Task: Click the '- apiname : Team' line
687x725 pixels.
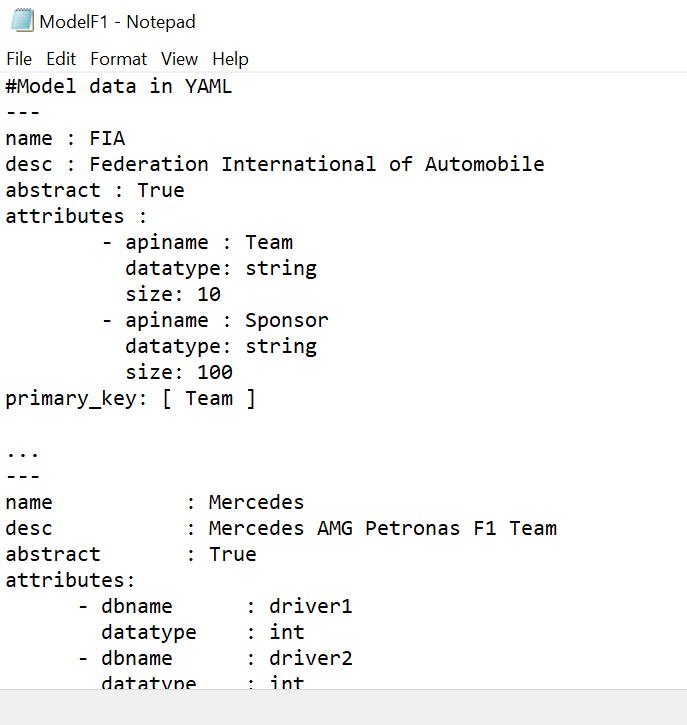Action: point(197,242)
